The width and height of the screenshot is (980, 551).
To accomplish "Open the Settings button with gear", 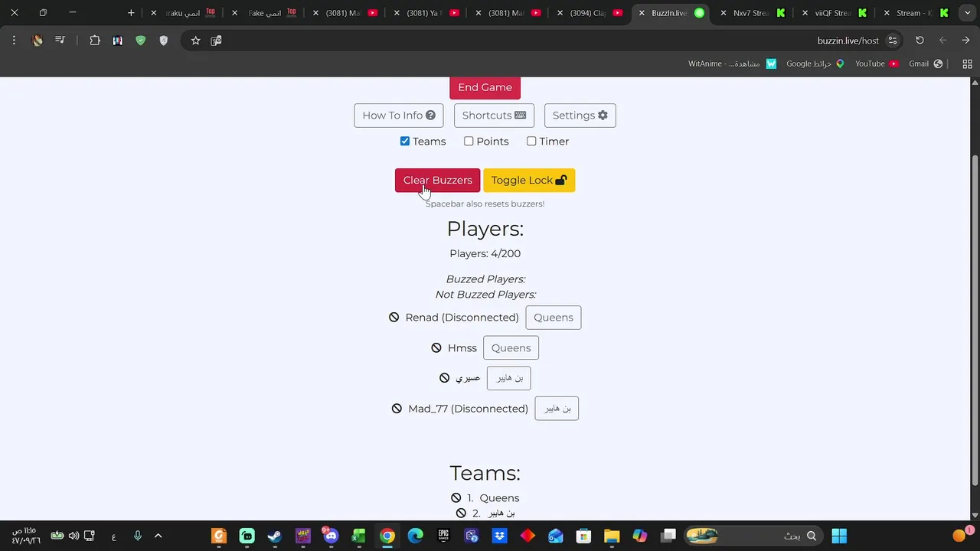I will [x=580, y=116].
